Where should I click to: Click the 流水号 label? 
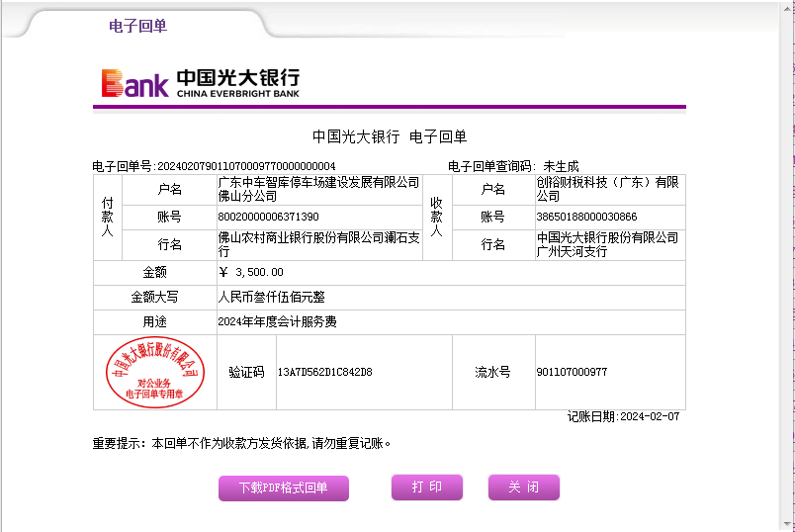(x=493, y=372)
